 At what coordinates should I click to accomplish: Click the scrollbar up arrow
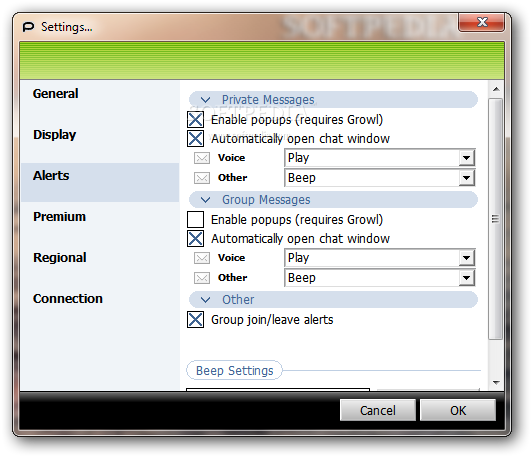pos(496,89)
